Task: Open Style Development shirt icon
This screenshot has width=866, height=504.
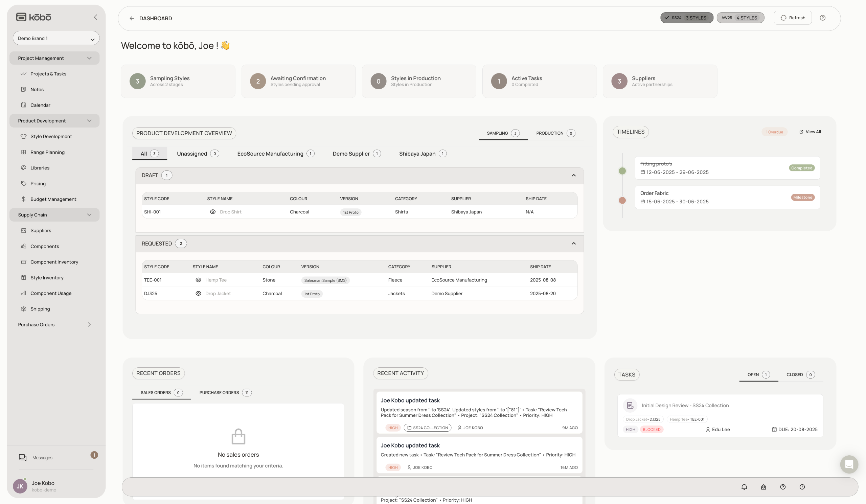Action: [x=23, y=136]
